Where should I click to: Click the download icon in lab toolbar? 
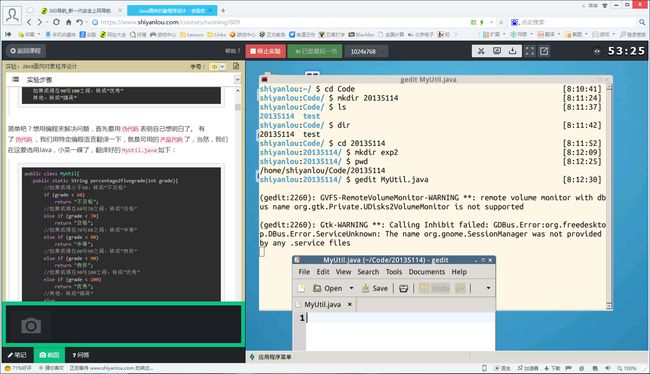pyautogui.click(x=512, y=51)
